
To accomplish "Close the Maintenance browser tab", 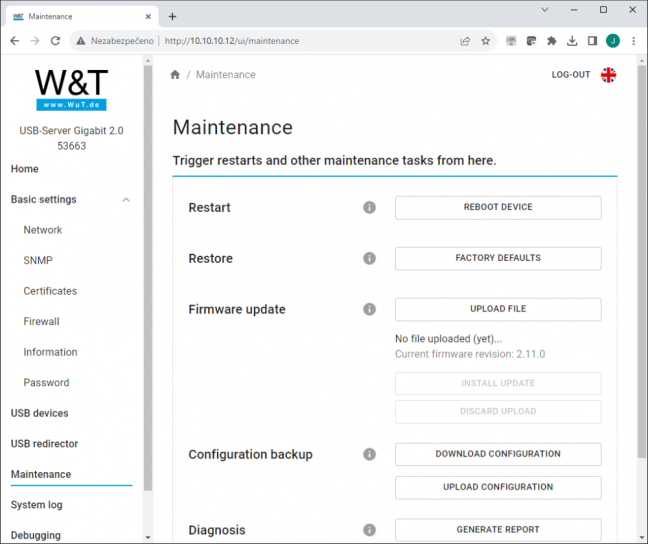I will coord(148,17).
